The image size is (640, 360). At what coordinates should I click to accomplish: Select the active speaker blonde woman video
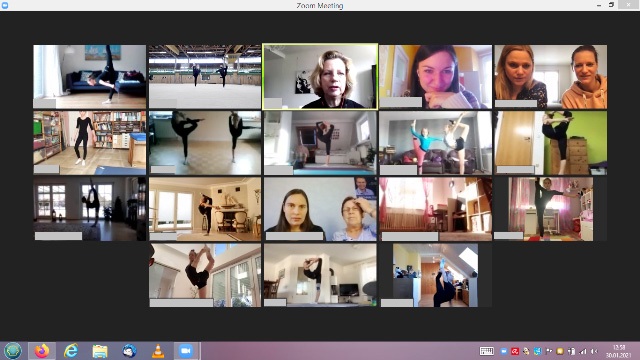320,77
